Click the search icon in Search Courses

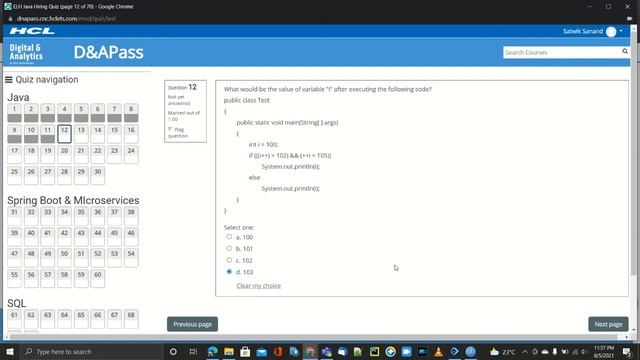click(624, 51)
